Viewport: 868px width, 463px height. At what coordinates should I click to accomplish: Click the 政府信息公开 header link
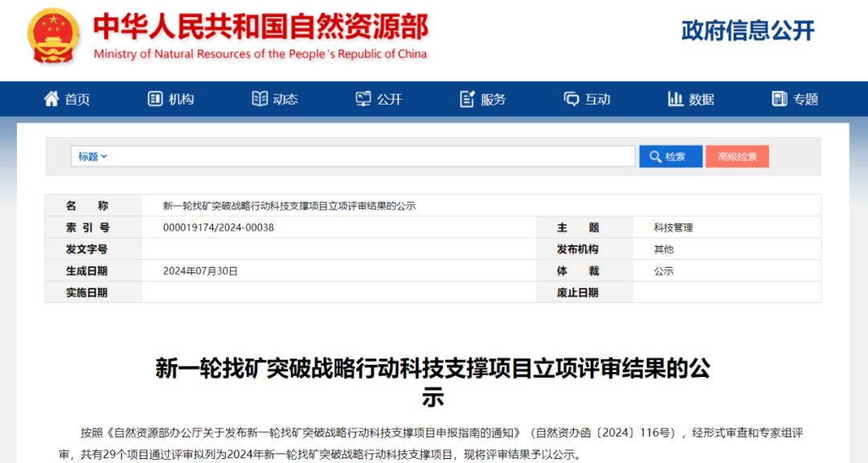pos(748,31)
